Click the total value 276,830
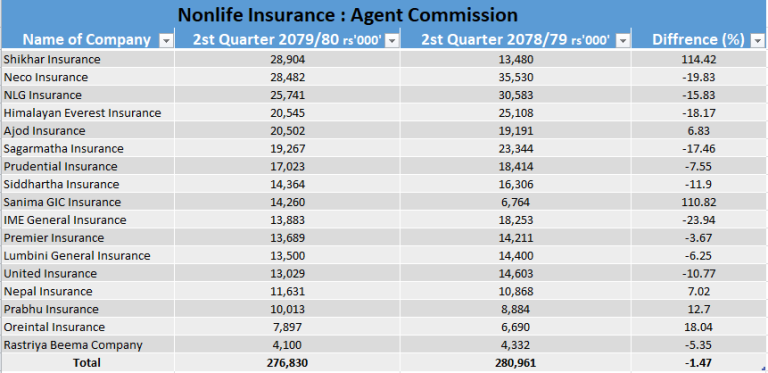Screen dimensions: 768x373 click(x=288, y=363)
